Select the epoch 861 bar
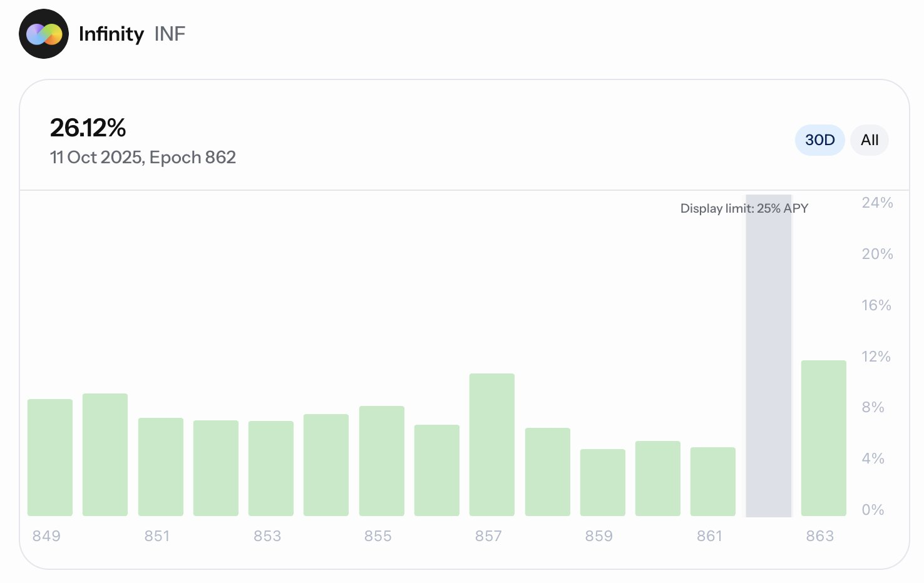 [x=713, y=482]
